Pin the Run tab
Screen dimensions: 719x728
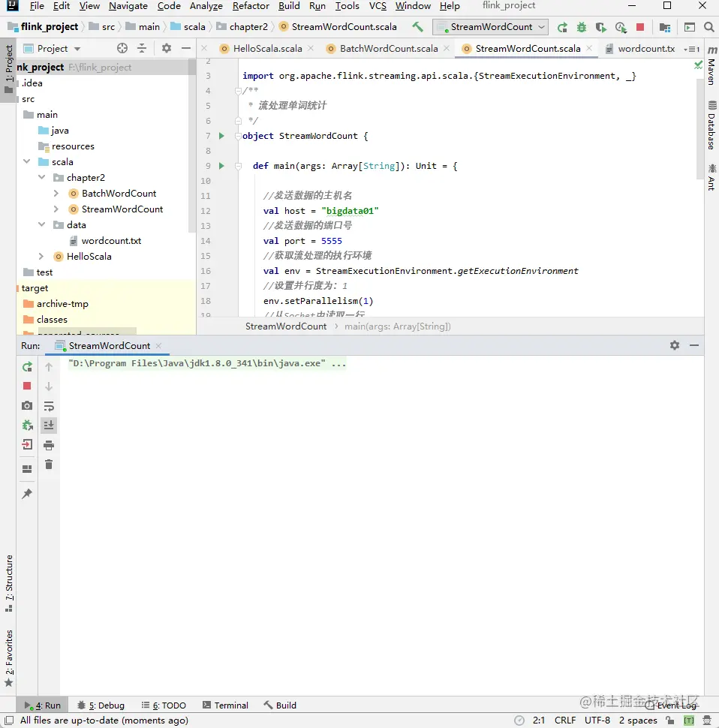(27, 494)
